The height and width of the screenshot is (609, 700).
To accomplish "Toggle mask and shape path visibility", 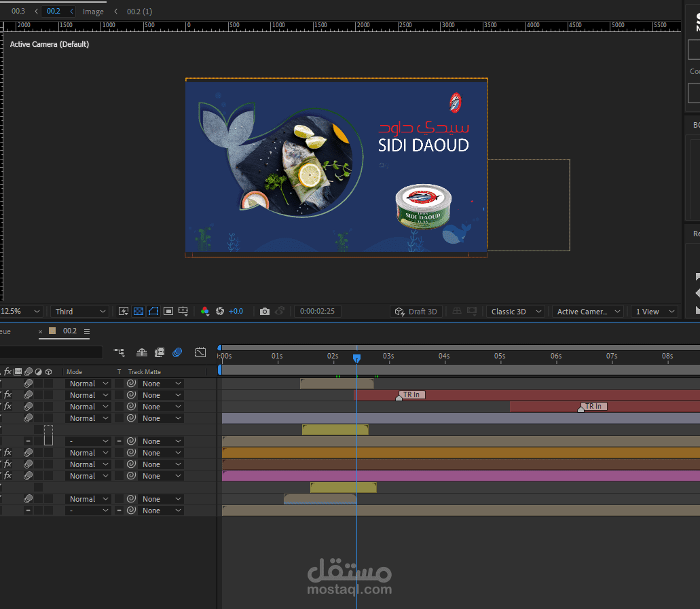I will 153,311.
